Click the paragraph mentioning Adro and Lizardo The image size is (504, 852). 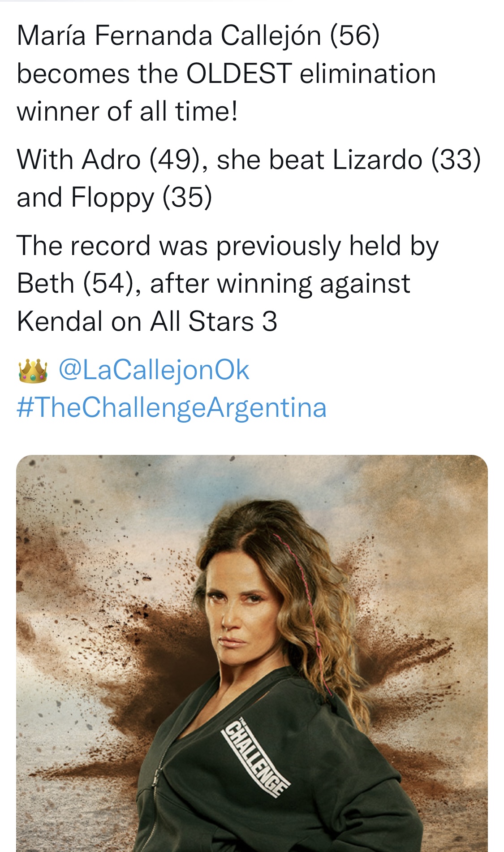click(x=249, y=178)
